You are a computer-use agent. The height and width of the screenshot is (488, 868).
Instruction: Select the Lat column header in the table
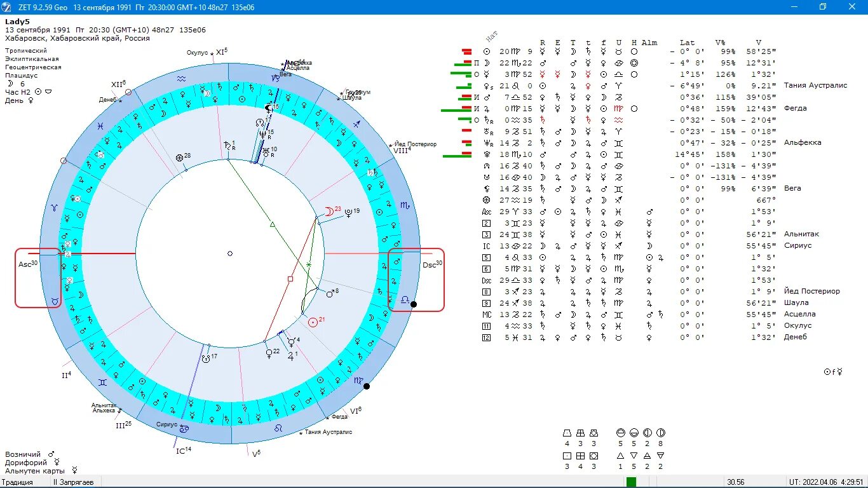(688, 43)
